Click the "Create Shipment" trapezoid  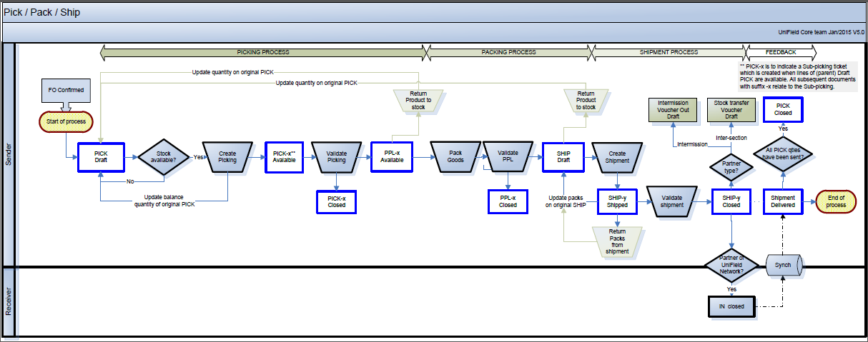pyautogui.click(x=617, y=156)
